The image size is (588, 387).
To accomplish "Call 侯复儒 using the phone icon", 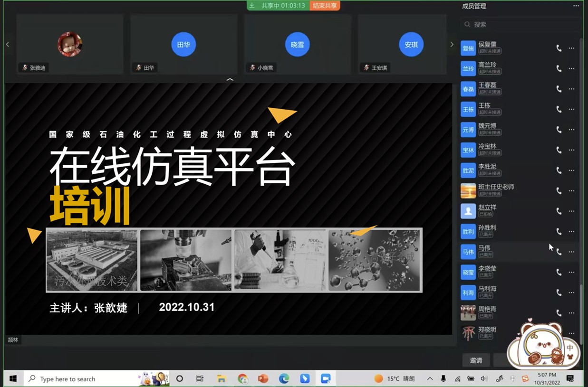I will (559, 48).
